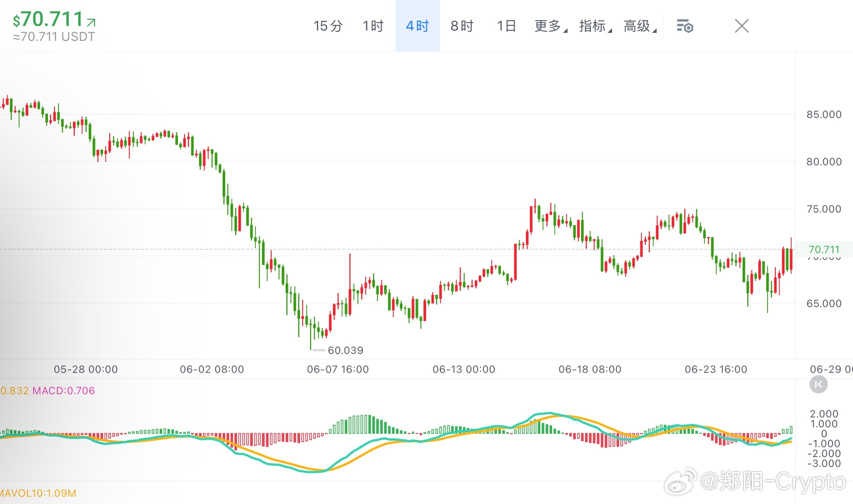Click the 70.711 current price axis tag
Screen dimensions: 853x504
(824, 249)
